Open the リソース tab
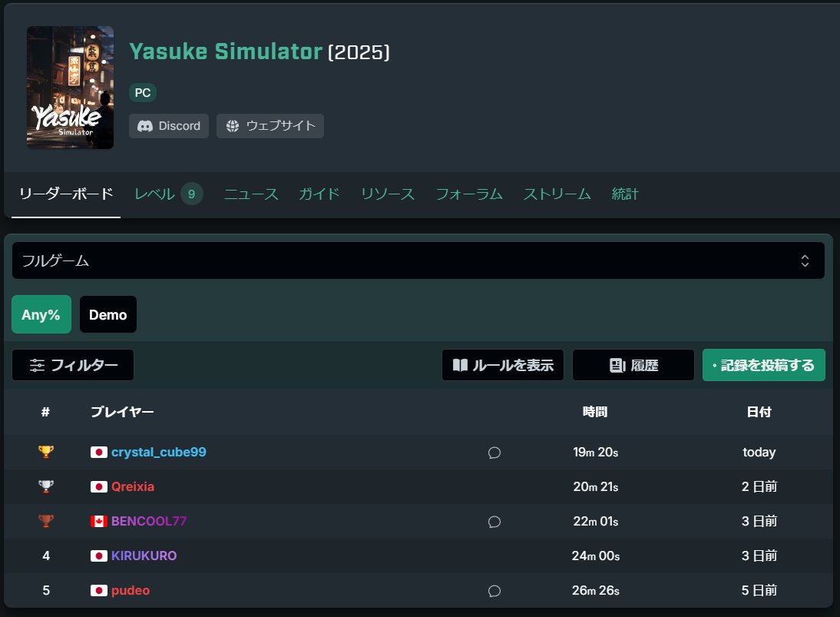 tap(388, 194)
